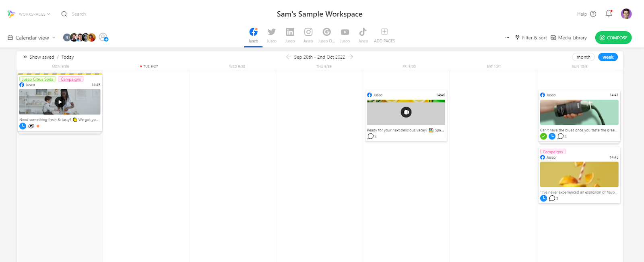Open comments on the Friday 14:46 post
The width and height of the screenshot is (644, 262).
point(372,136)
